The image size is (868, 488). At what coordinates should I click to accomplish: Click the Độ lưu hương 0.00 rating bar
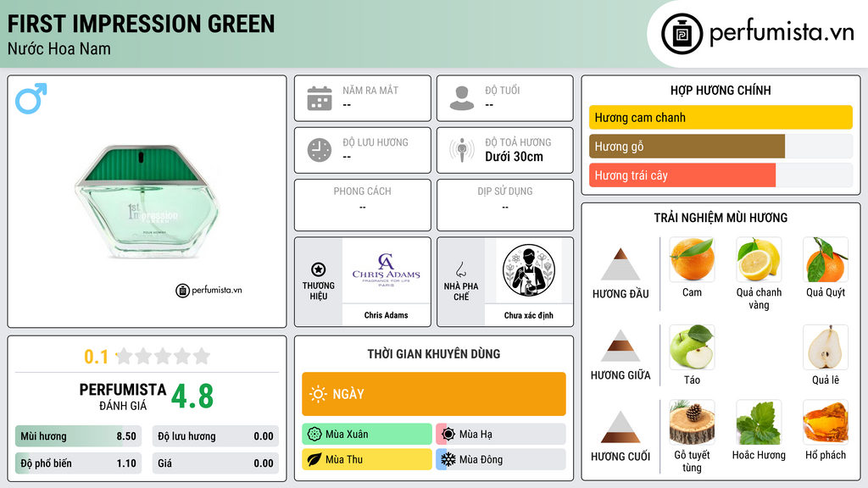(215, 436)
